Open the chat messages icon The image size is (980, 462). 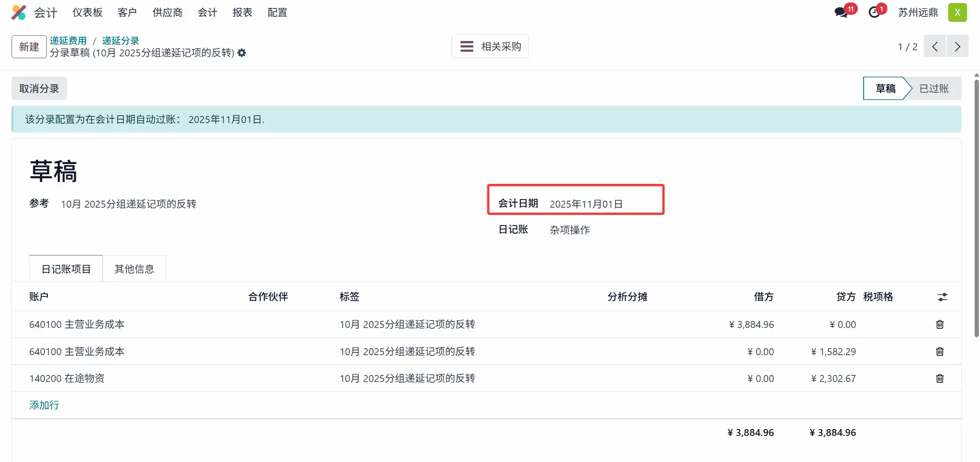(x=841, y=12)
